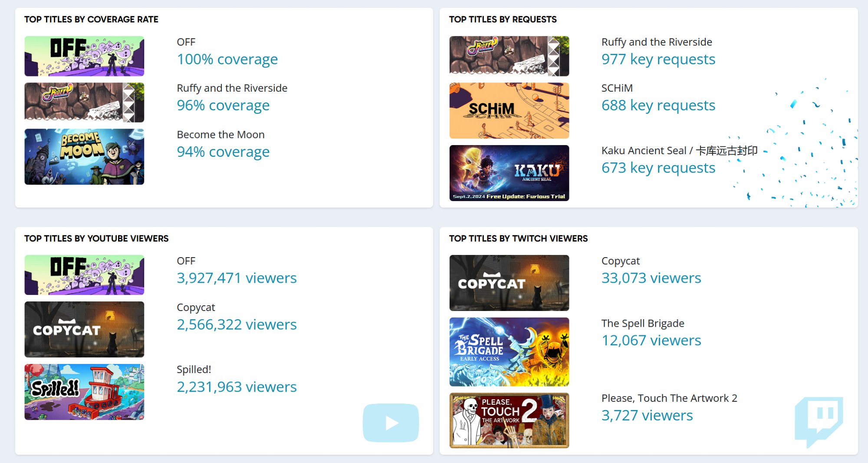
Task: Click the 100% coverage link
Action: [x=227, y=59]
